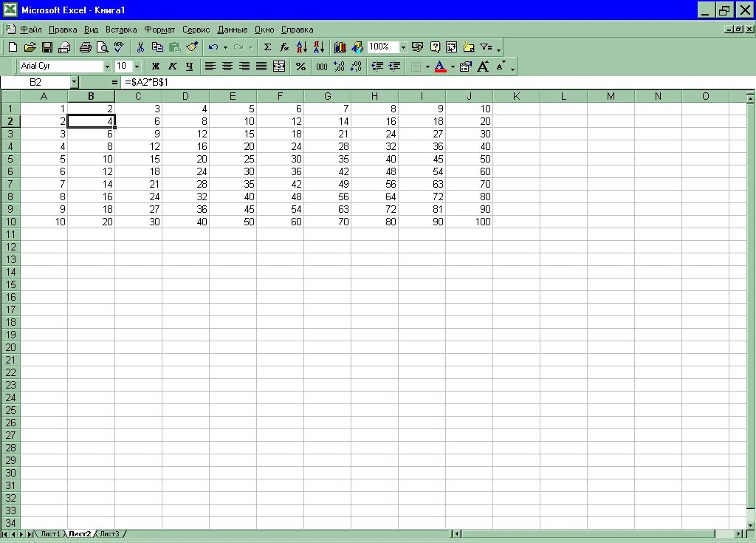This screenshot has width=756, height=543.
Task: Toggle merge and center cells
Action: [278, 66]
